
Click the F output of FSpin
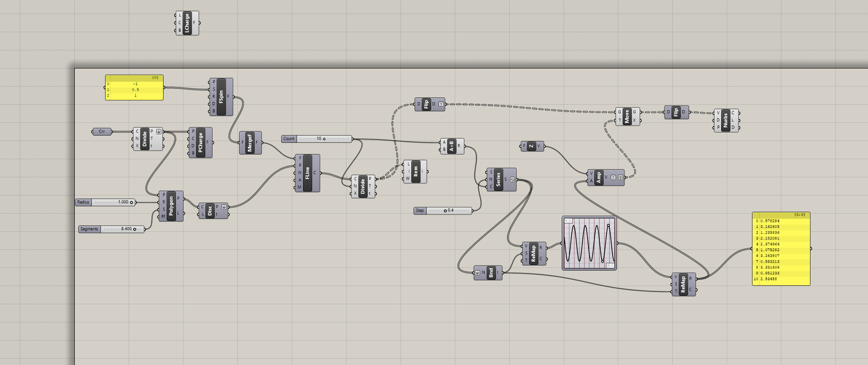pyautogui.click(x=228, y=97)
